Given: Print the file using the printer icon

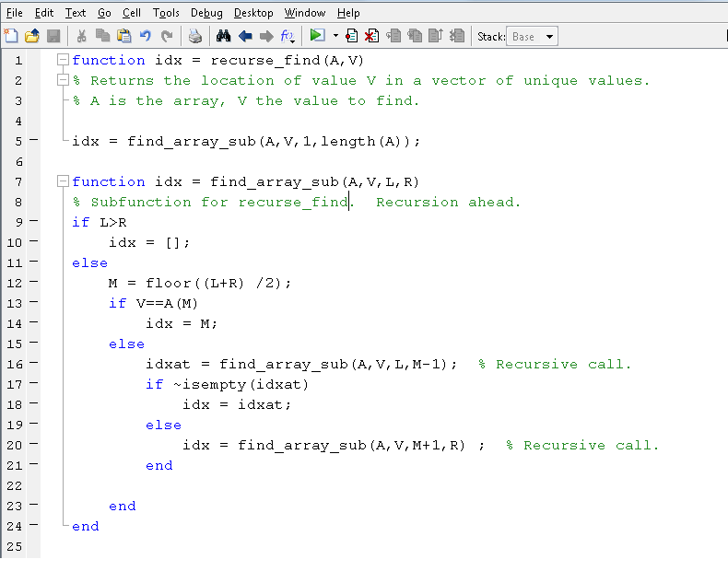Looking at the screenshot, I should [x=195, y=36].
